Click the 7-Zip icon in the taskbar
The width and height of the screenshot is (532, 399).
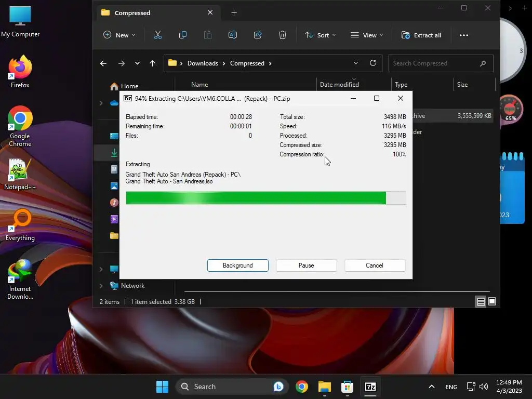370,387
